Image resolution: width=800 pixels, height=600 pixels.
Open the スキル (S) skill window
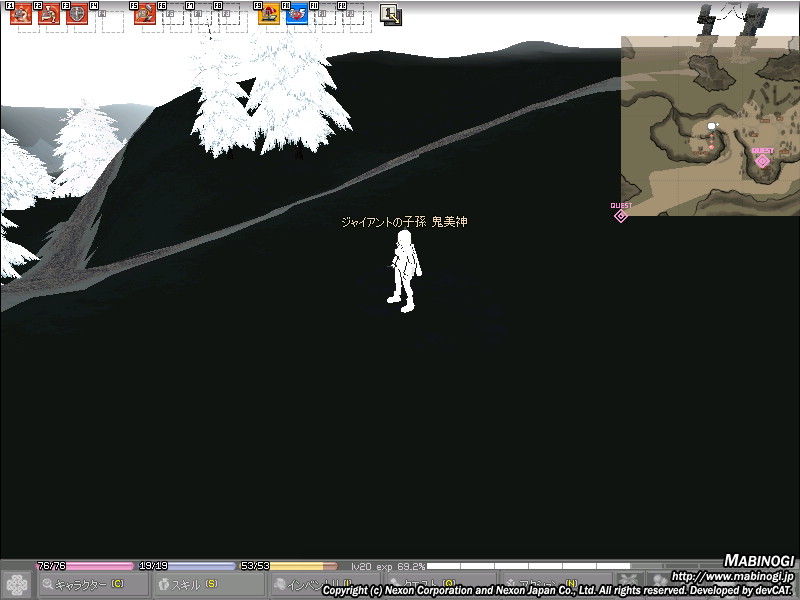pyautogui.click(x=209, y=585)
